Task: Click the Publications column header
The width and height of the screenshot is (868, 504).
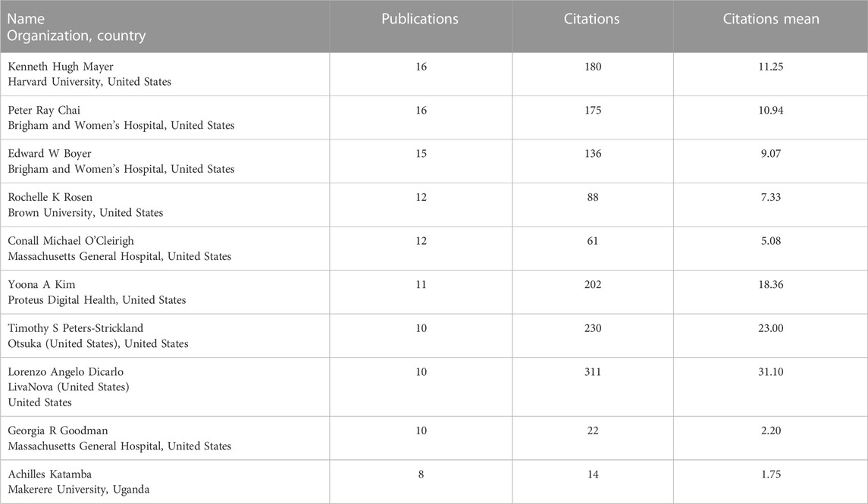Action: coord(420,19)
